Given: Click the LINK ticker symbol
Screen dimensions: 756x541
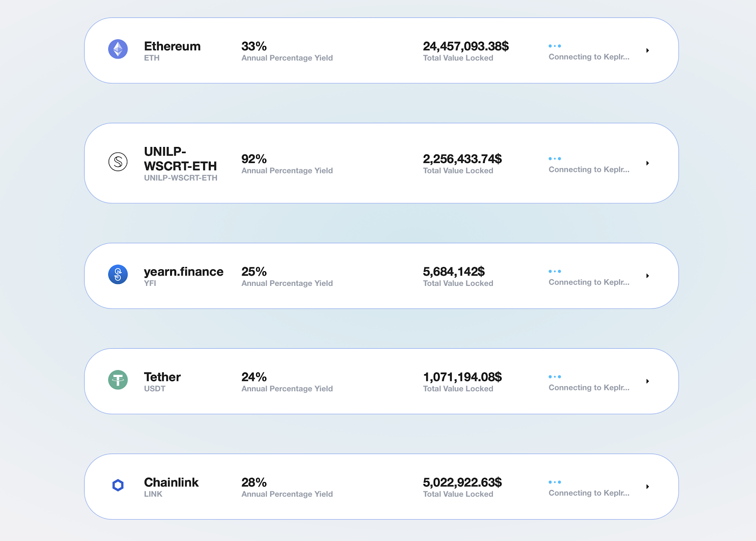Looking at the screenshot, I should (153, 494).
